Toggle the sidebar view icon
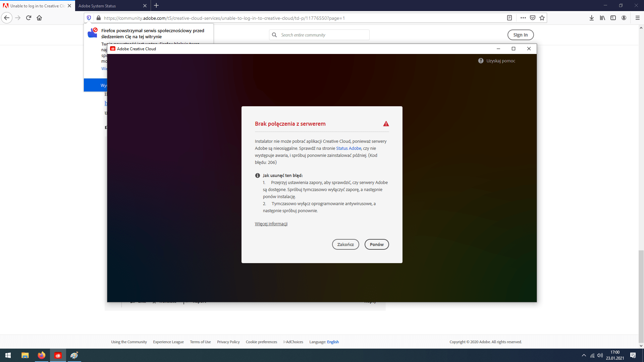The width and height of the screenshot is (644, 362). click(613, 18)
